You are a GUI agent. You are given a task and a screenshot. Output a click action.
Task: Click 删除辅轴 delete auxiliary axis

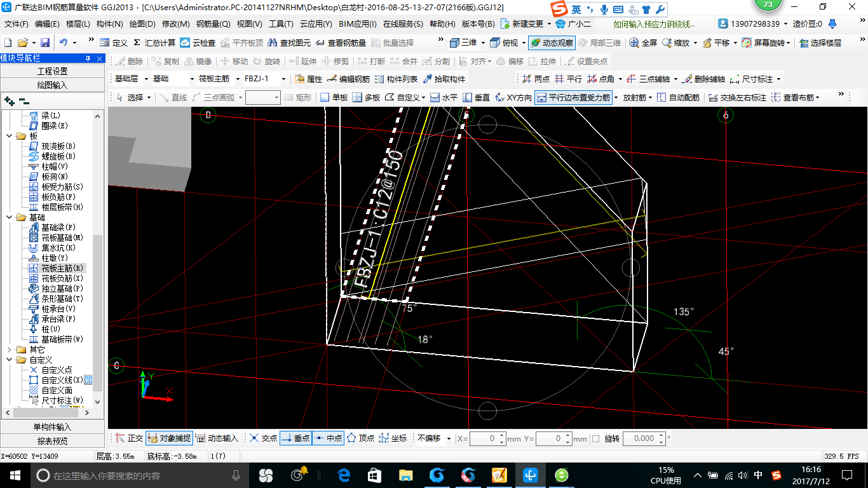(703, 79)
